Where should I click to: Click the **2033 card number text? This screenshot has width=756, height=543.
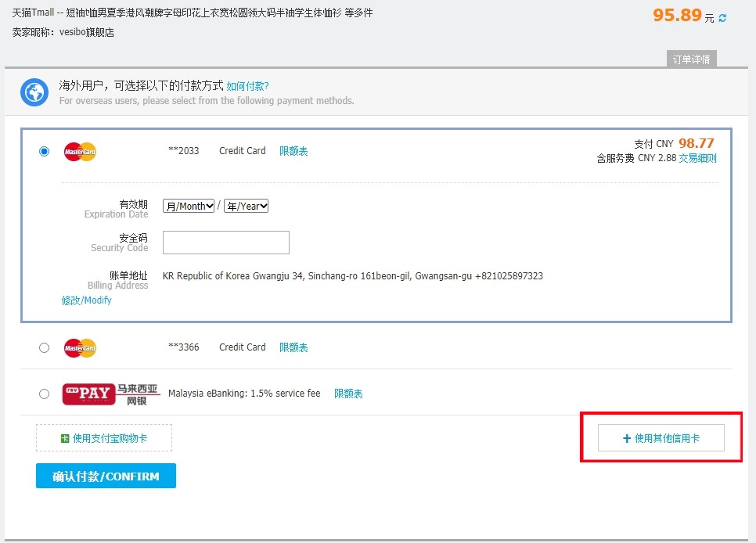(184, 150)
